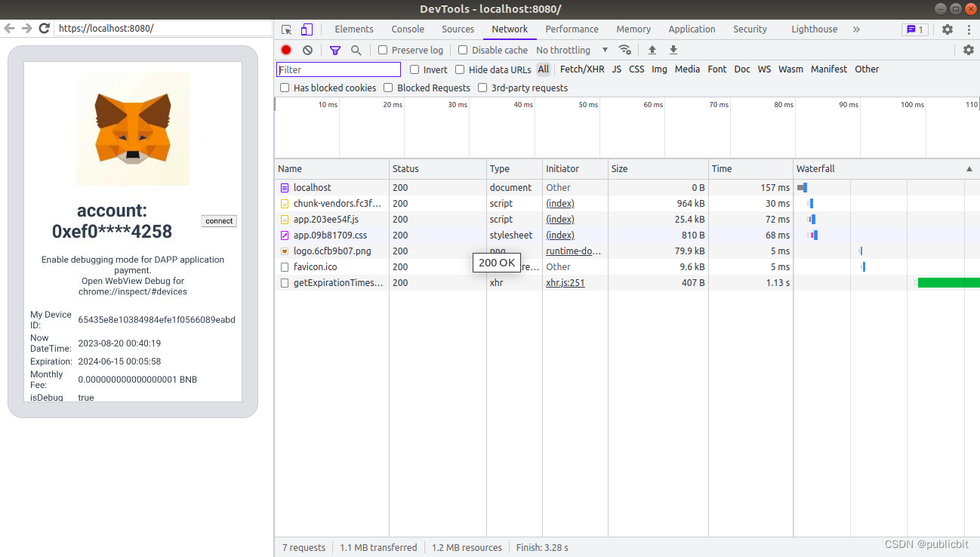Filter requests by Doc type

tap(742, 69)
